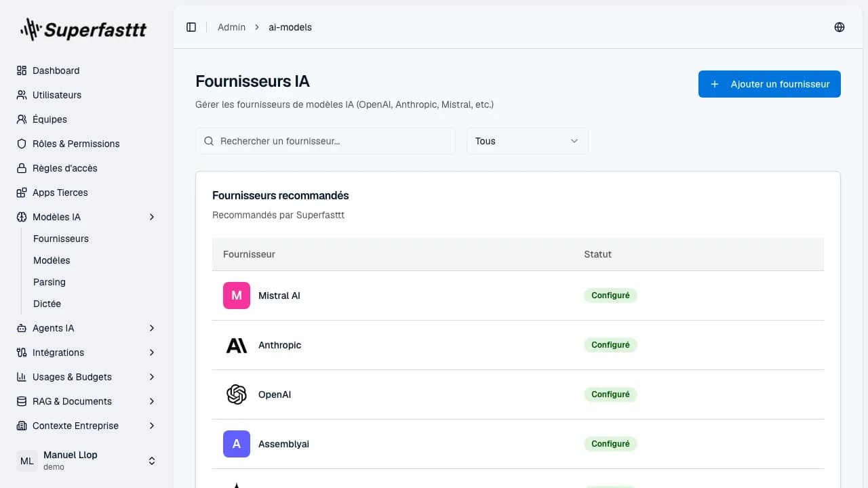The height and width of the screenshot is (488, 868).
Task: Click the ai-models breadcrumb
Action: [x=290, y=27]
